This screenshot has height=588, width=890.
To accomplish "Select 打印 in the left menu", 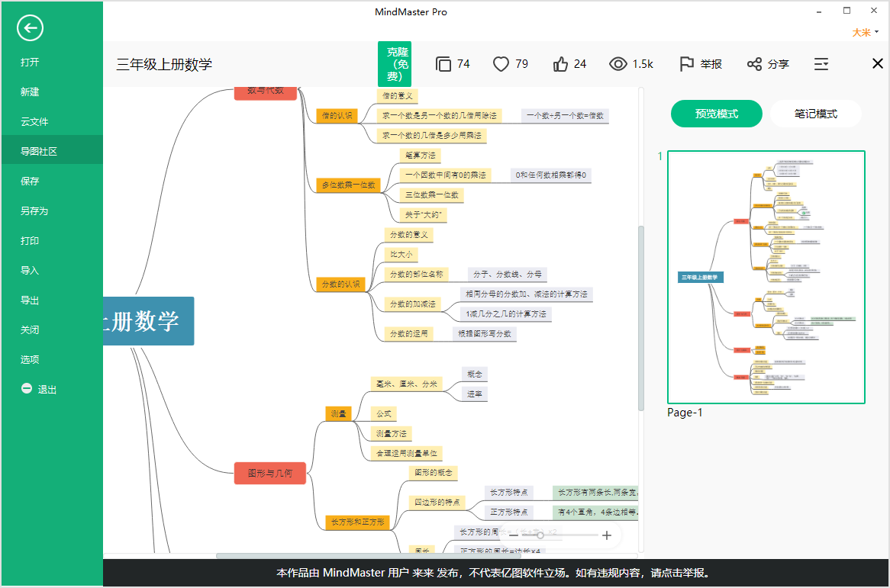I will (x=52, y=240).
